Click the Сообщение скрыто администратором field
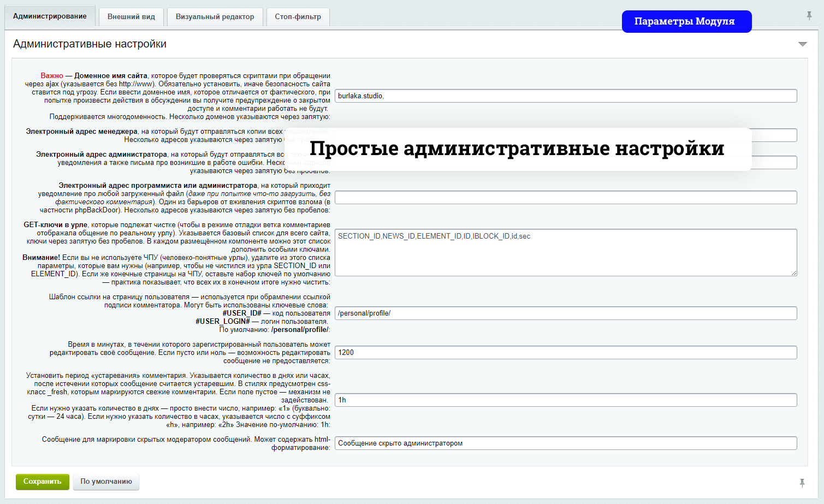 (x=565, y=443)
